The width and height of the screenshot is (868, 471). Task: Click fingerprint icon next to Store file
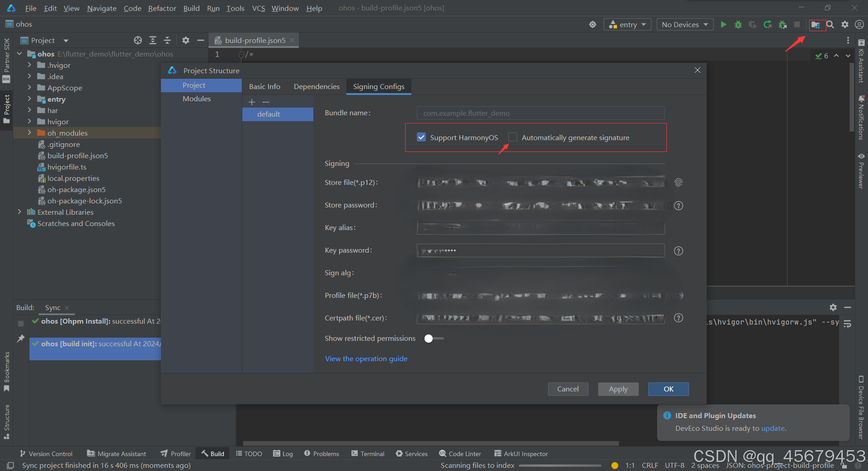678,183
